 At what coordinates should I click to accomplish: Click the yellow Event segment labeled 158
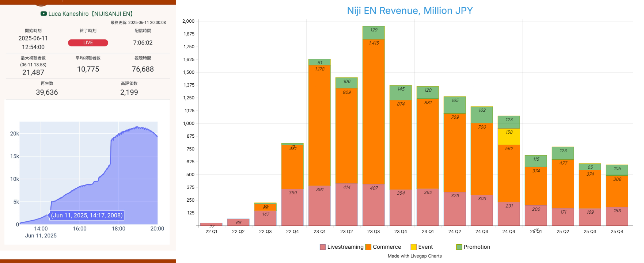pos(509,137)
